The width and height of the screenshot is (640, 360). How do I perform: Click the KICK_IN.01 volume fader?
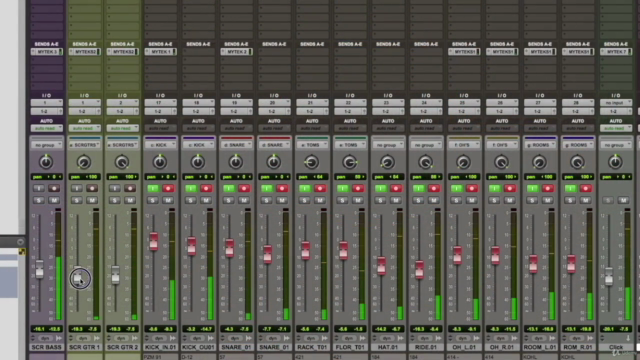153,241
